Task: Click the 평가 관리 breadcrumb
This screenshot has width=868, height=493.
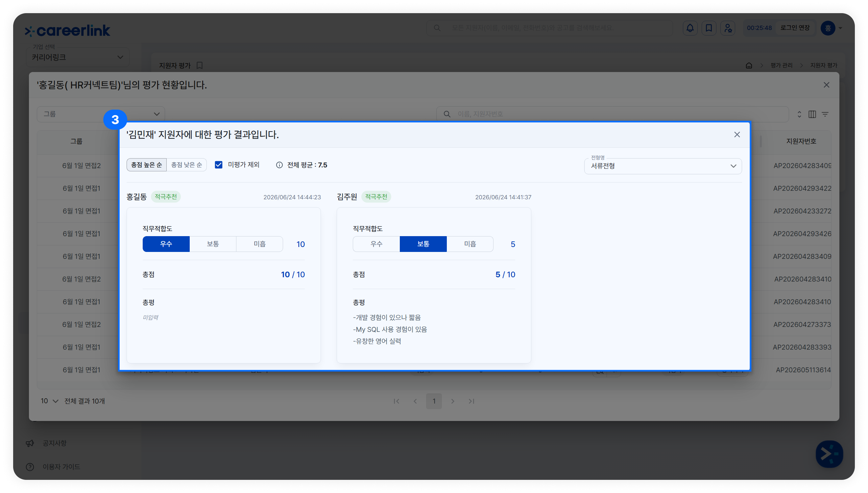Action: (782, 65)
